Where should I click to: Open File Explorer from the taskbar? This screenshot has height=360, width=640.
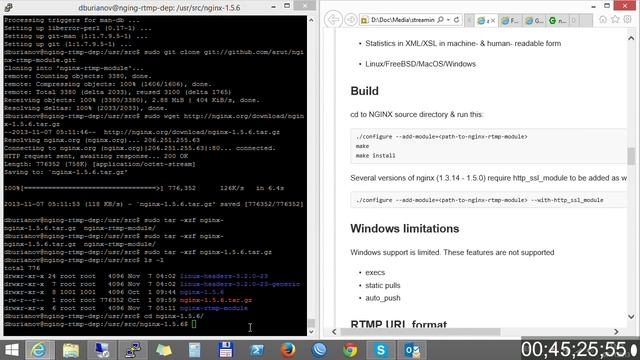71,350
